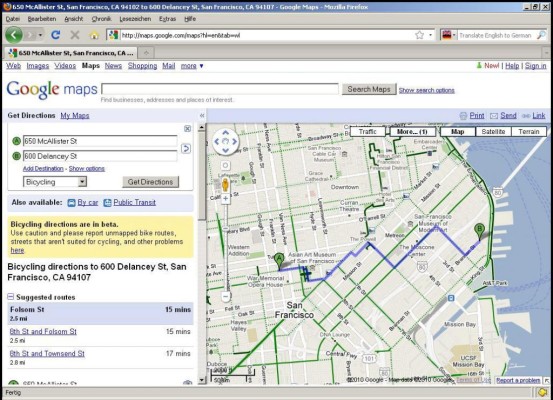Click the Firefox back arrow button
This screenshot has width=553, height=400.
tap(13, 35)
